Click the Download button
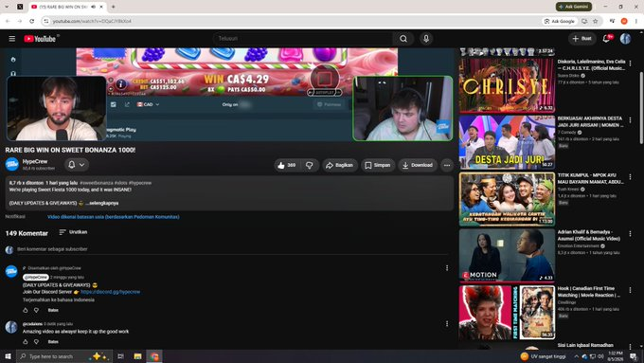 point(418,165)
